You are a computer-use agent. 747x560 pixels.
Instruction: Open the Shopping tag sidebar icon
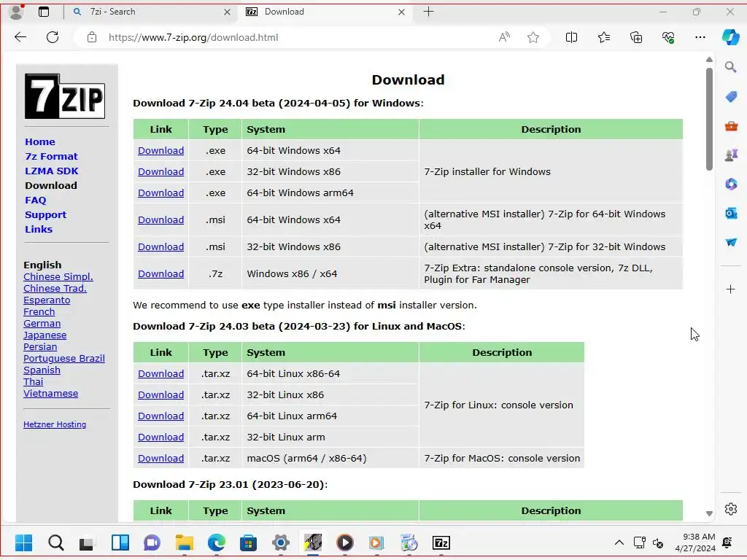[731, 97]
